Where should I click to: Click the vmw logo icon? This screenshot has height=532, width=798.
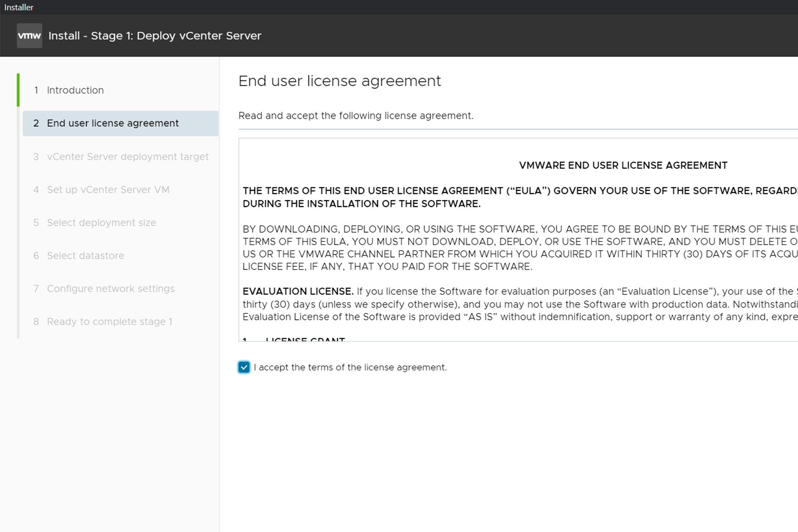(30, 36)
